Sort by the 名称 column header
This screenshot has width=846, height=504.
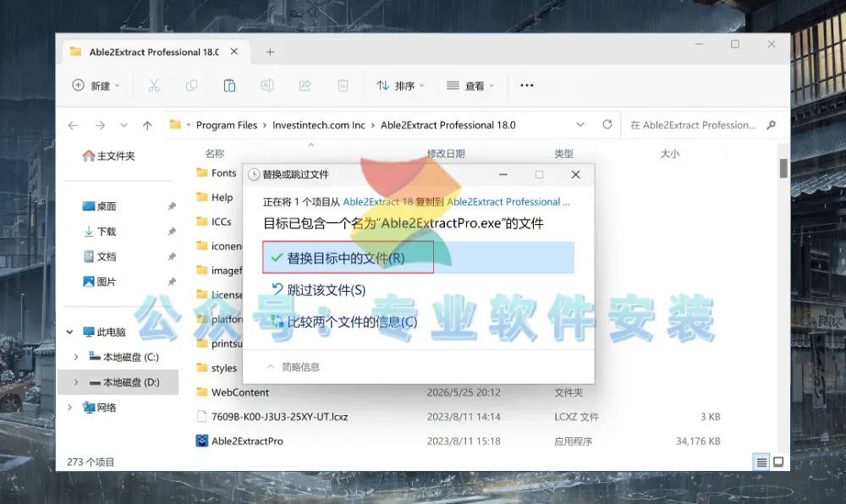pyautogui.click(x=215, y=154)
